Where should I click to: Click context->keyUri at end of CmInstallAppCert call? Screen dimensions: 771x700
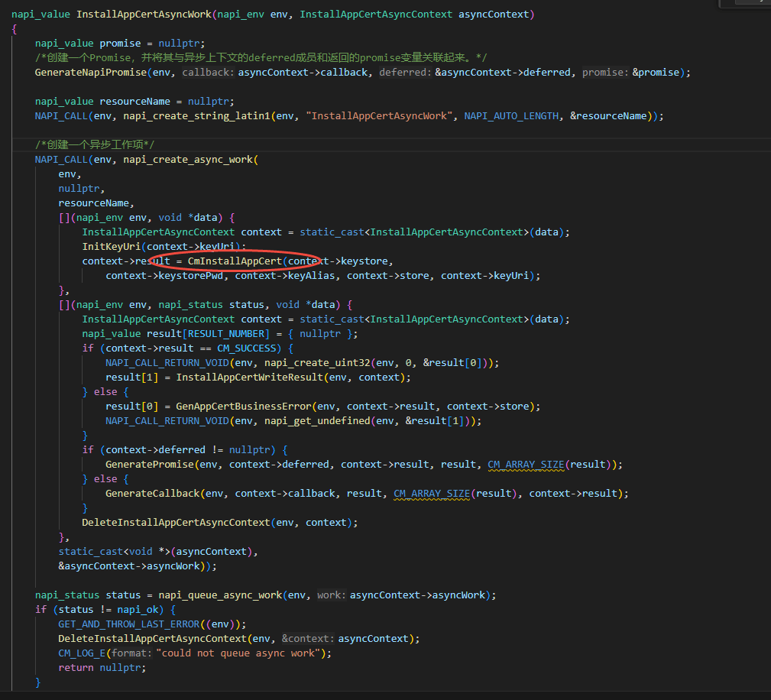click(484, 275)
